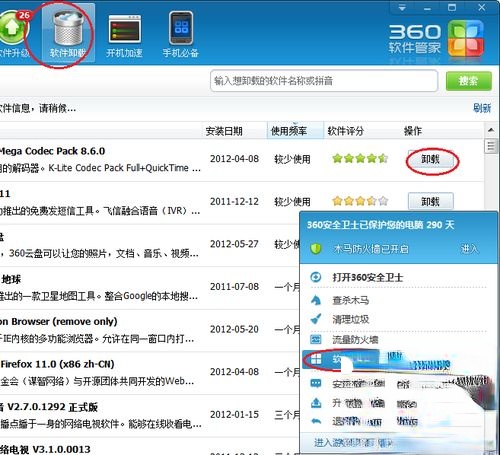500x455 pixels.
Task: Choose 清理垃圾 from the popup menu
Action: [350, 320]
